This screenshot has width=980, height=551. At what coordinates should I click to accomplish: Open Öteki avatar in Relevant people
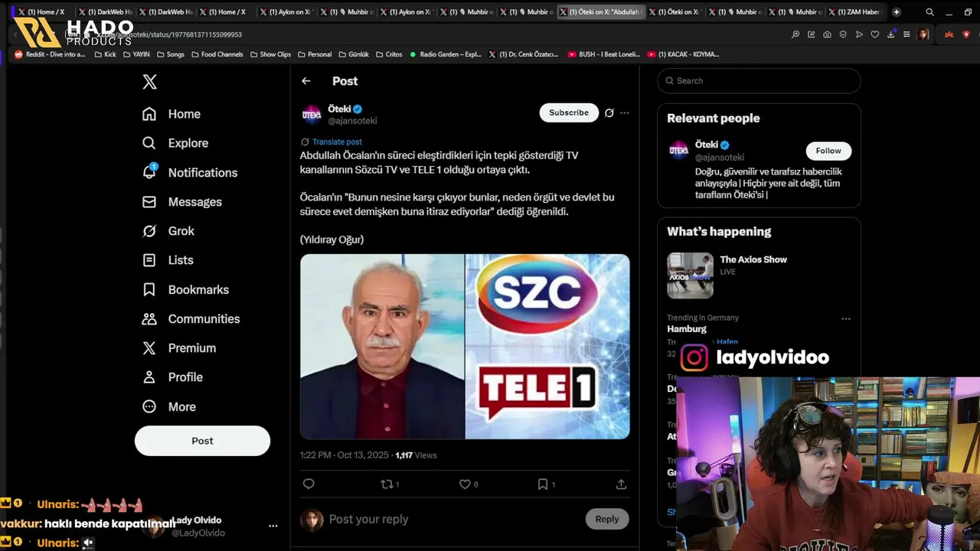click(x=679, y=150)
